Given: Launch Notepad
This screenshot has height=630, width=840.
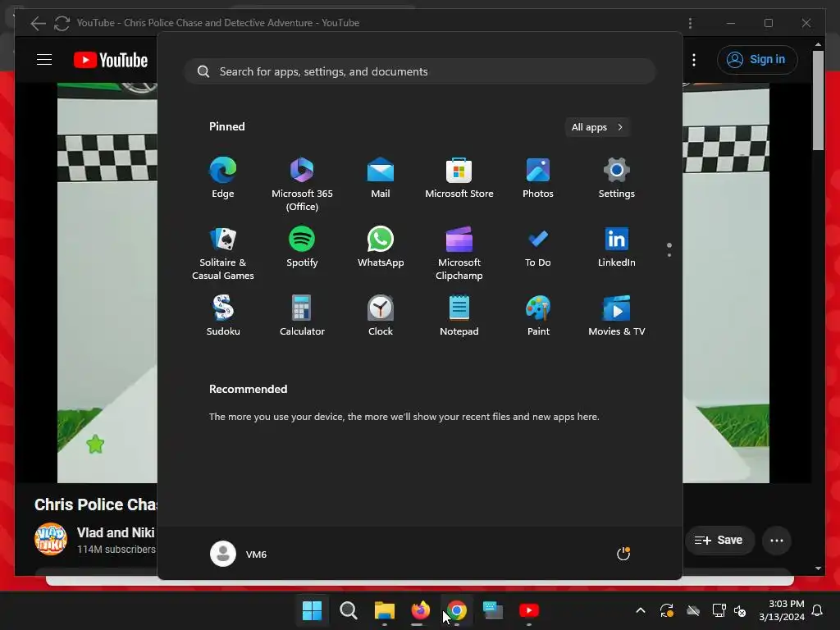Looking at the screenshot, I should point(459,316).
